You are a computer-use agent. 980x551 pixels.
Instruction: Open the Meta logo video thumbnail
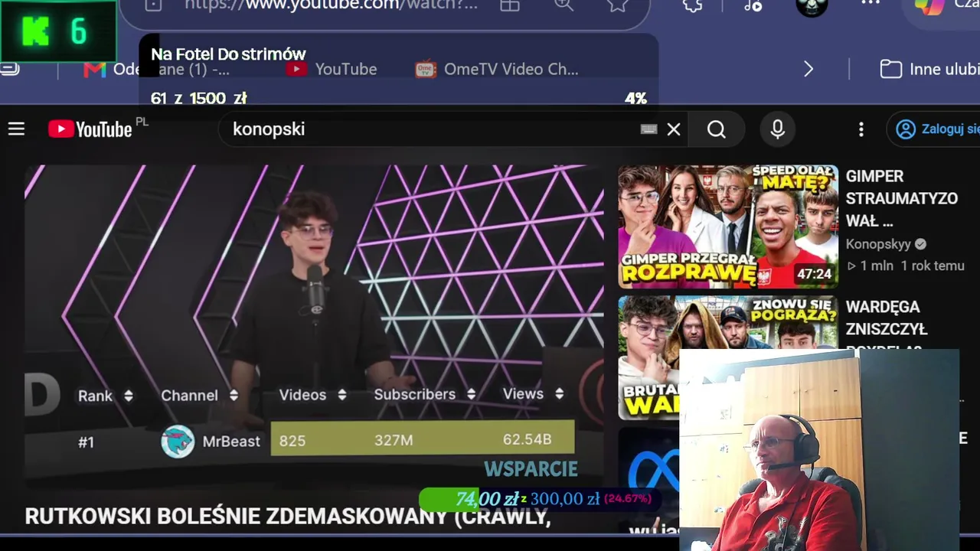click(649, 470)
